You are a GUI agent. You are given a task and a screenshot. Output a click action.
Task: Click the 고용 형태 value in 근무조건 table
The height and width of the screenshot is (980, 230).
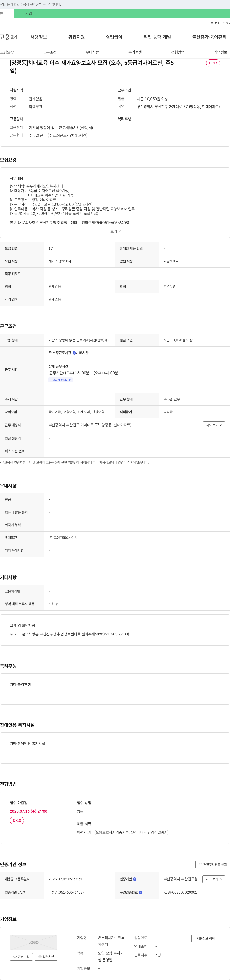click(79, 340)
